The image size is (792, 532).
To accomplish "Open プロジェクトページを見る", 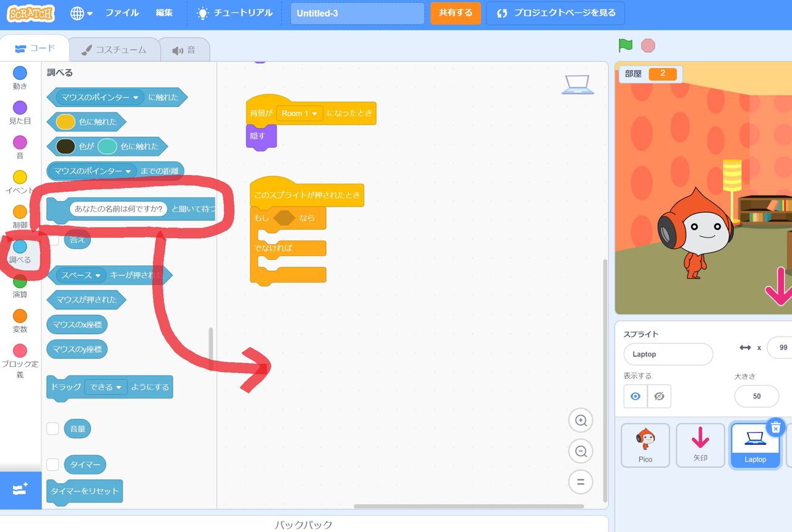I will [x=554, y=13].
